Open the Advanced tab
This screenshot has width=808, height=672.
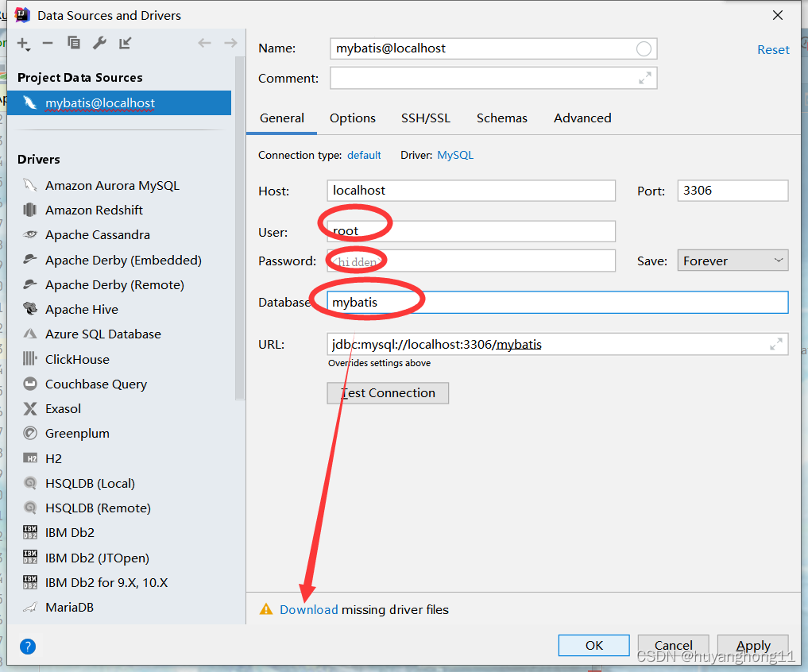click(582, 118)
